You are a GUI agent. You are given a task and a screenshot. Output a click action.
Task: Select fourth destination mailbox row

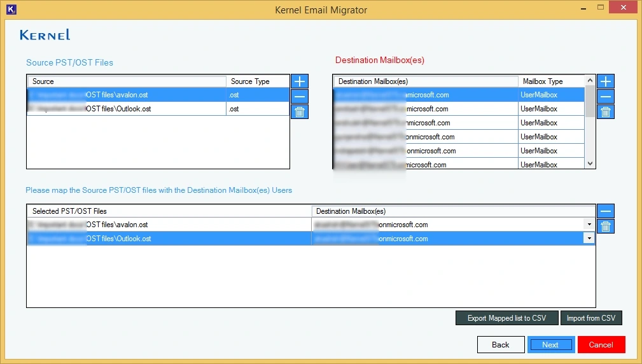459,137
